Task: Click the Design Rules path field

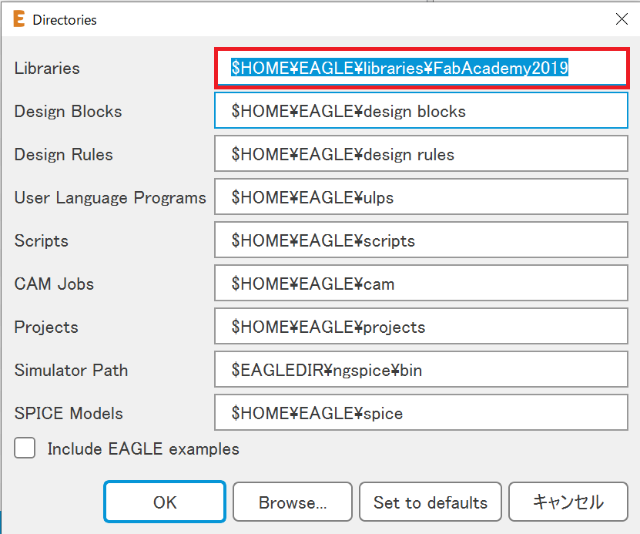Action: (421, 154)
